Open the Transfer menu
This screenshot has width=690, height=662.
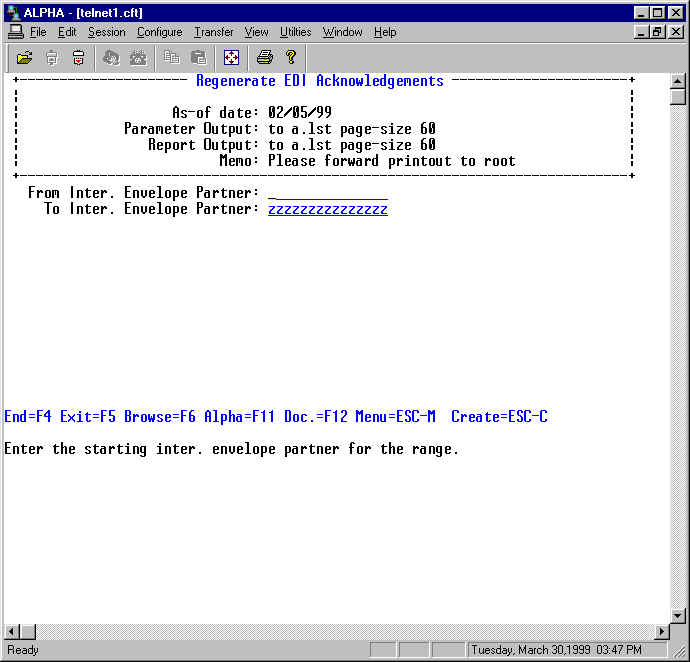(213, 32)
